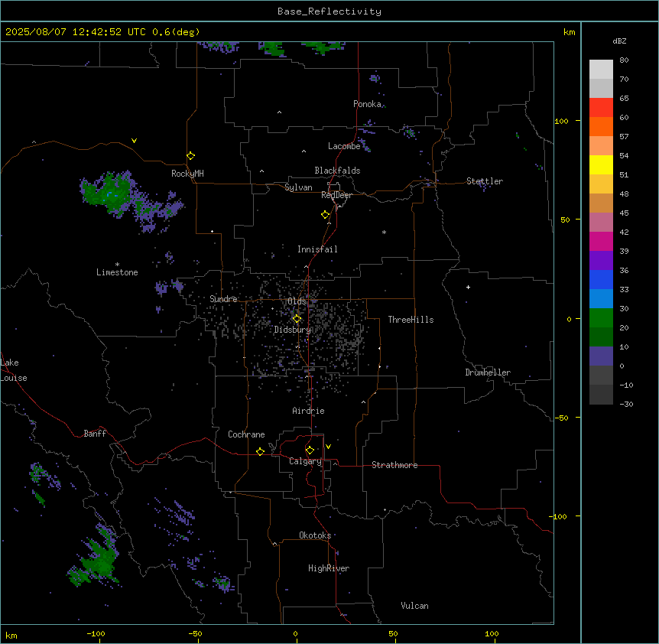Select the bright yellow swatch in the dBZ legend

pos(601,164)
